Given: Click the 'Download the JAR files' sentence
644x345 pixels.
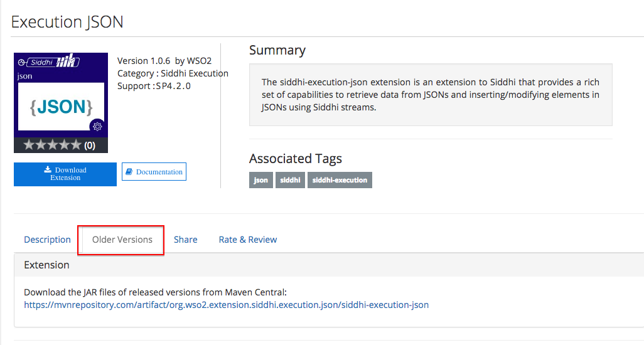Looking at the screenshot, I should pos(155,292).
